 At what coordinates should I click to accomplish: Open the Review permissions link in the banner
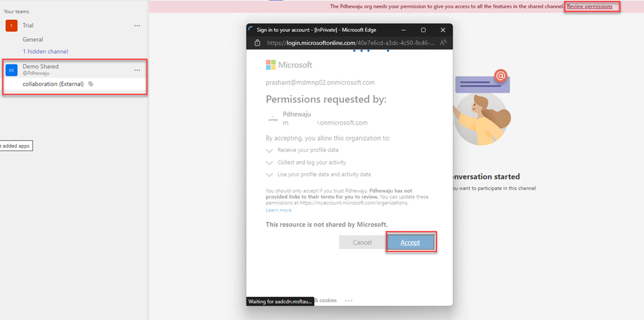(589, 6)
